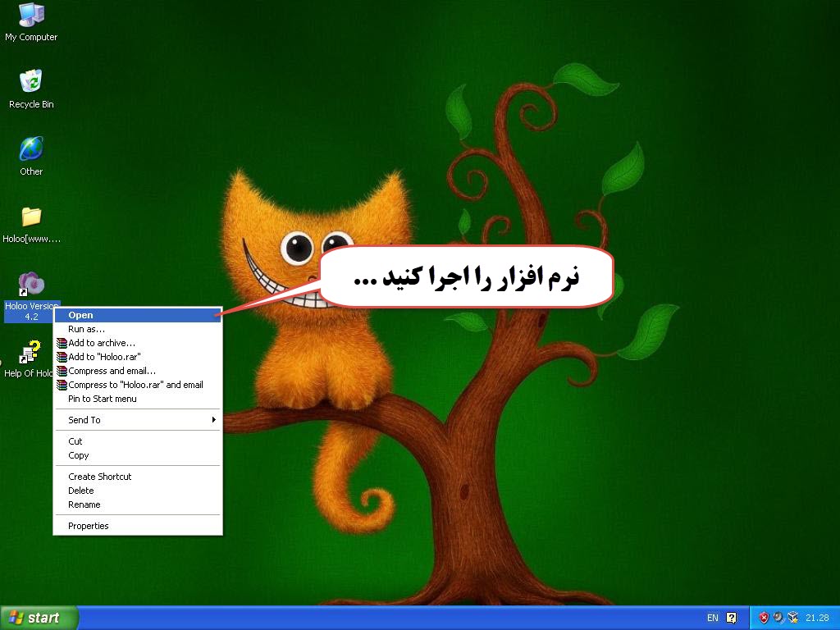Click Pin to Start menu
The image size is (840, 630).
tap(103, 399)
